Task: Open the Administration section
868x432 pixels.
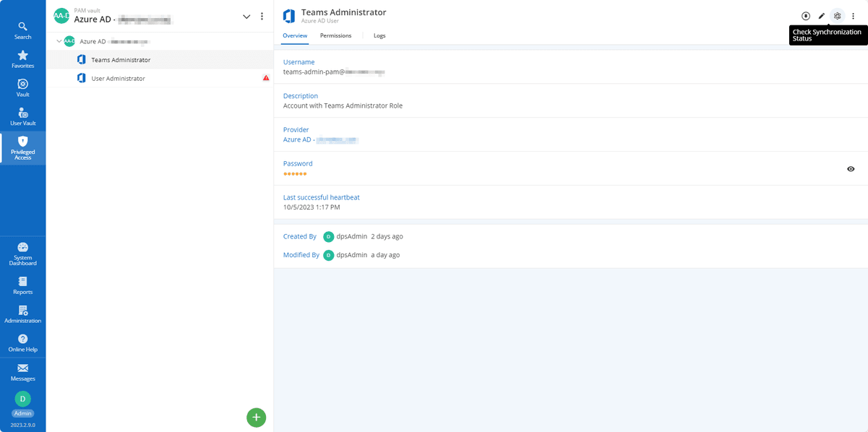Action: coord(22,314)
